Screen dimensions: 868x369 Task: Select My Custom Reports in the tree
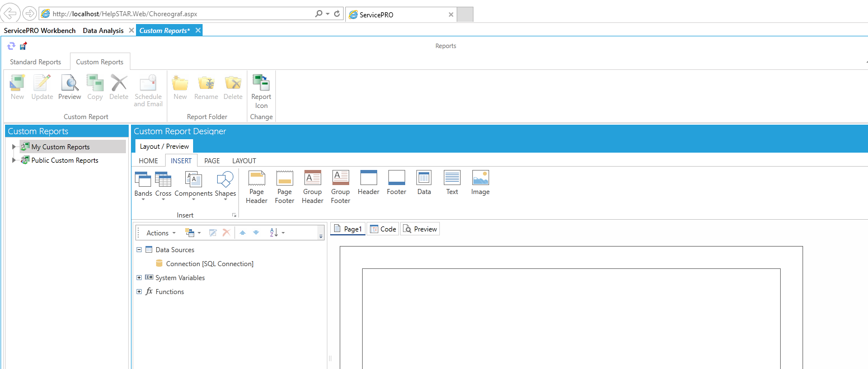(x=60, y=147)
